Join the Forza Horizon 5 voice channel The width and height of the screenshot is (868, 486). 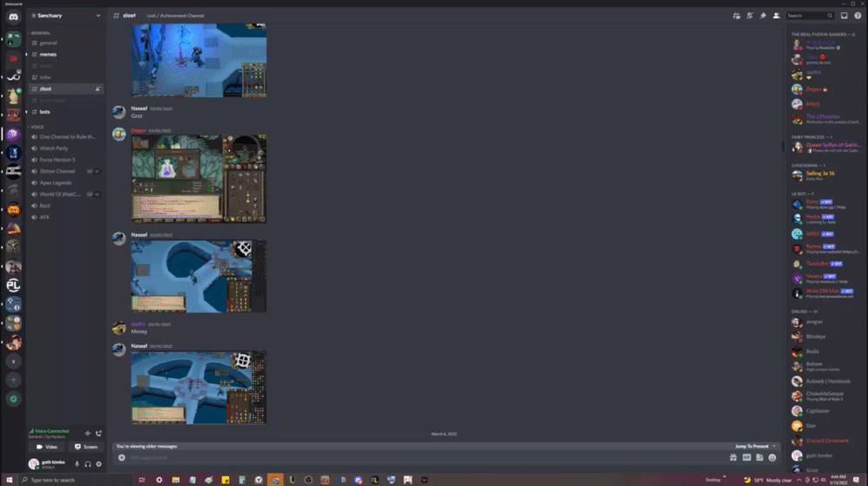coord(66,160)
